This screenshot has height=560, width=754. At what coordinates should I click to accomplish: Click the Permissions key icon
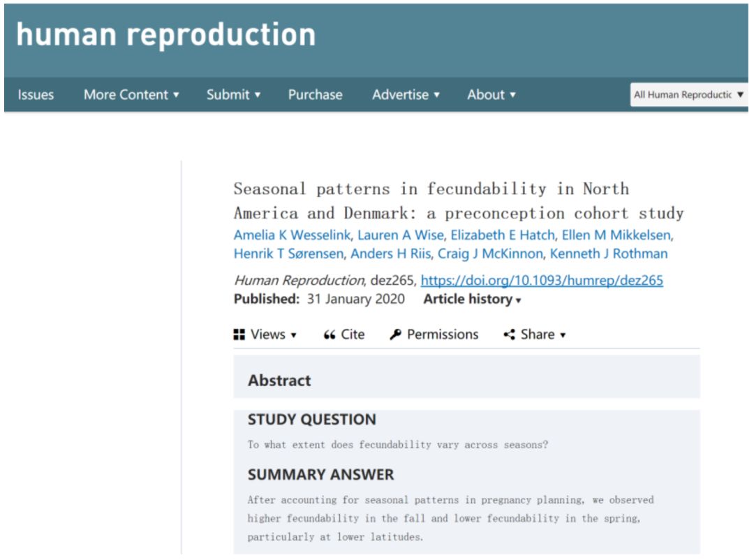point(395,334)
